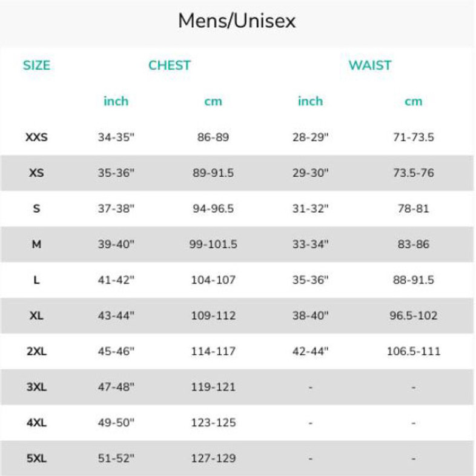Click the 99-101.5 chest cm value
This screenshot has width=476, height=476.
click(213, 245)
